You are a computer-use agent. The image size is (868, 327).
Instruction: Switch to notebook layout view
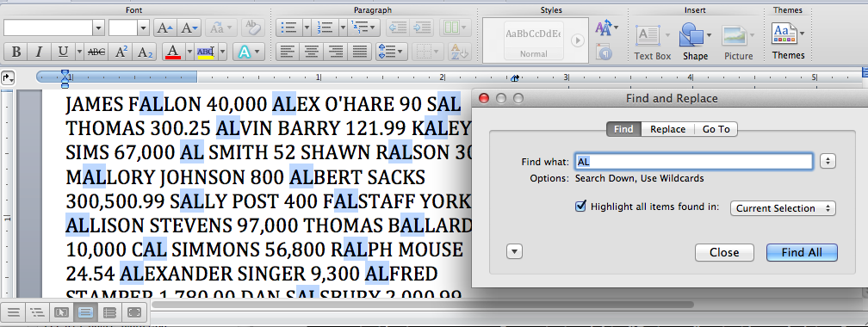(x=109, y=312)
